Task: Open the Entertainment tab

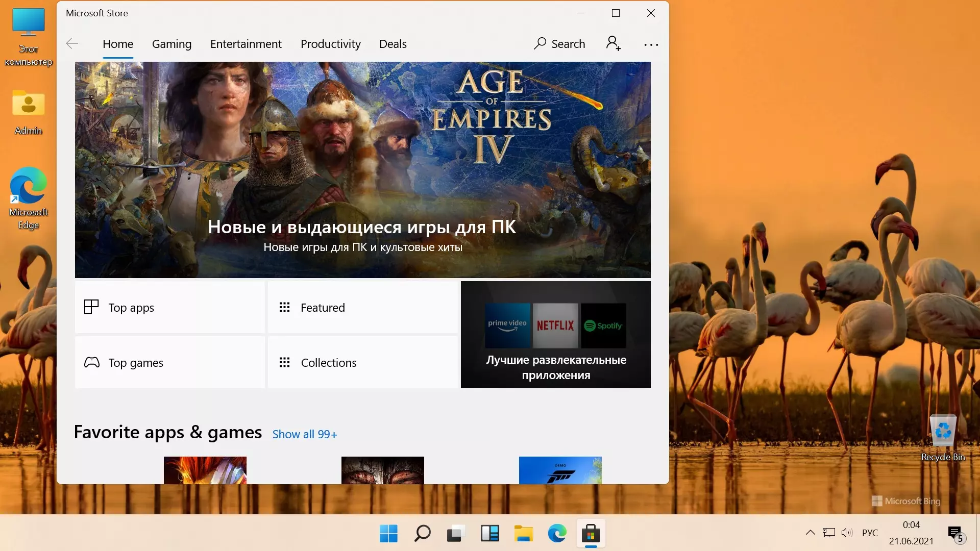Action: click(246, 44)
